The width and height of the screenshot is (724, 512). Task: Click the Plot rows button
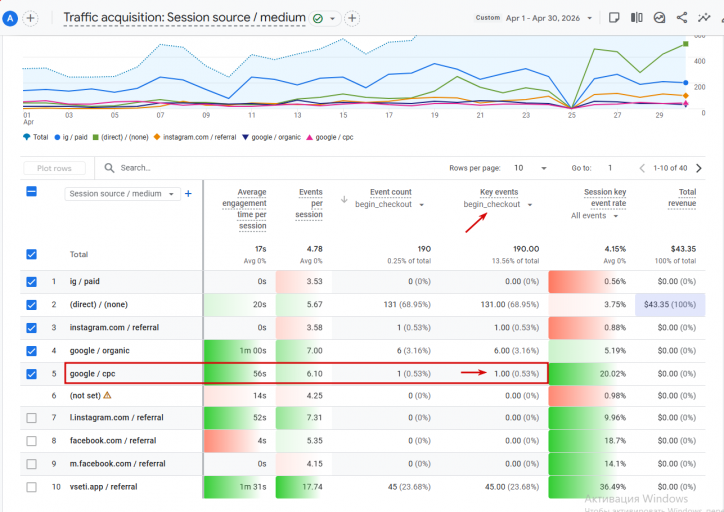pyautogui.click(x=54, y=168)
